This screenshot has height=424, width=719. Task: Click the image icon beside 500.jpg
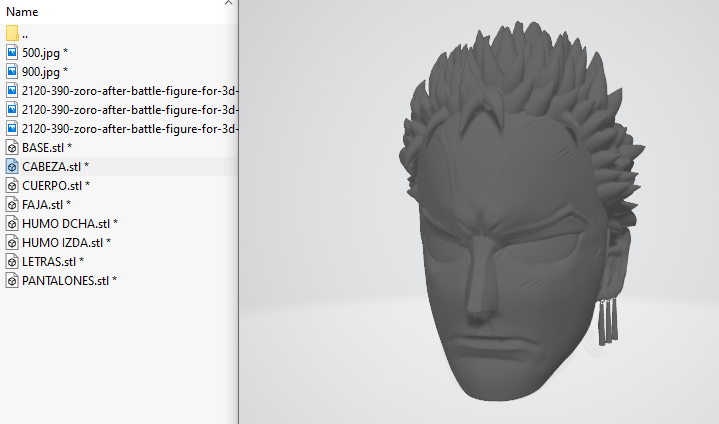click(x=12, y=53)
